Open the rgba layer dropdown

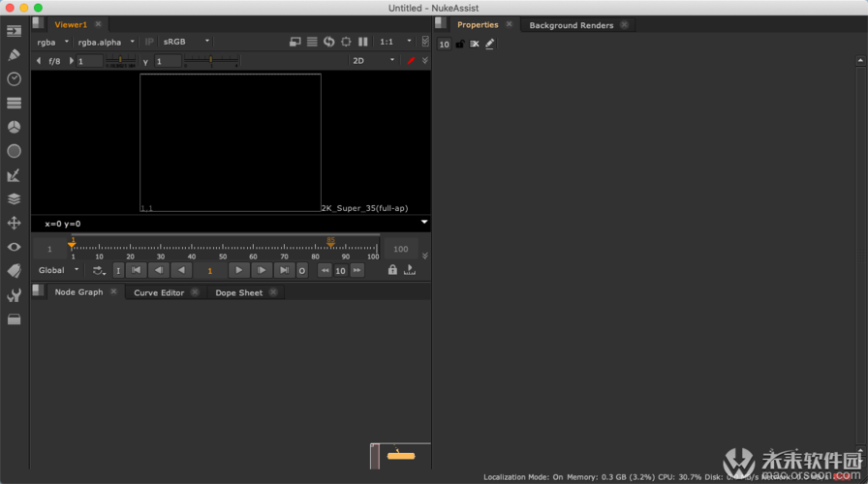coord(52,42)
